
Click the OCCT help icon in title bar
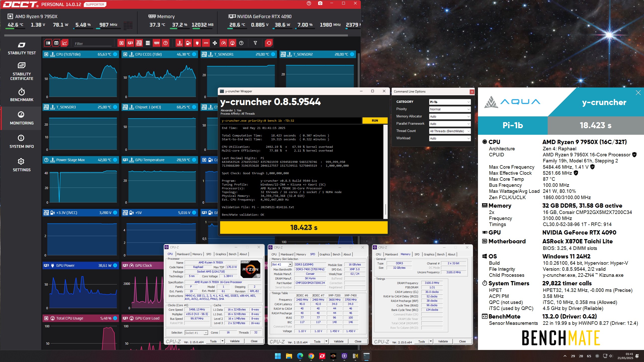309,4
